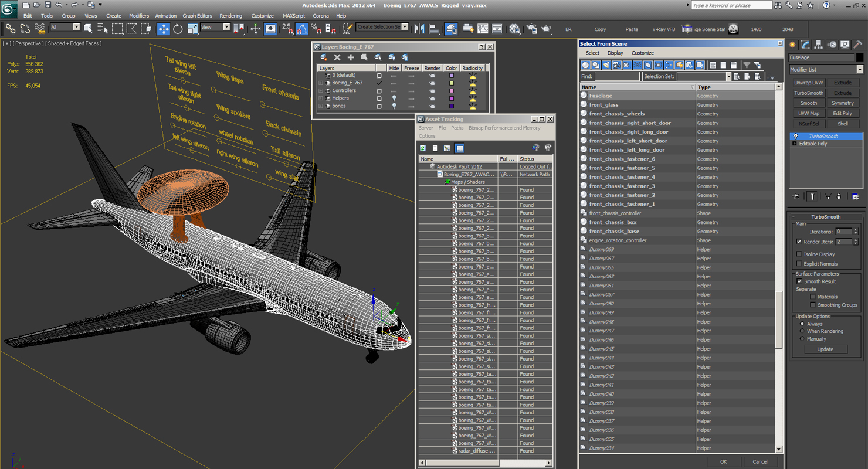
Task: Add selected objects to layer plus icon
Action: tap(351, 57)
